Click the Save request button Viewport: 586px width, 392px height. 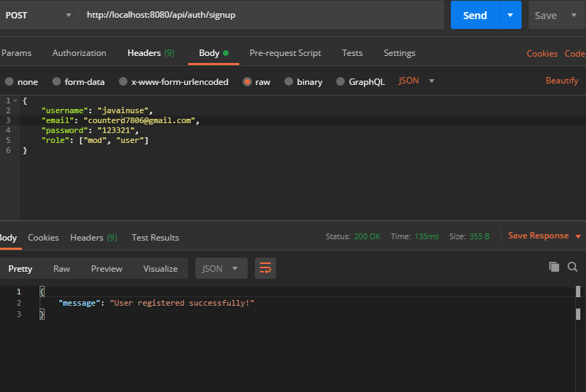(546, 15)
